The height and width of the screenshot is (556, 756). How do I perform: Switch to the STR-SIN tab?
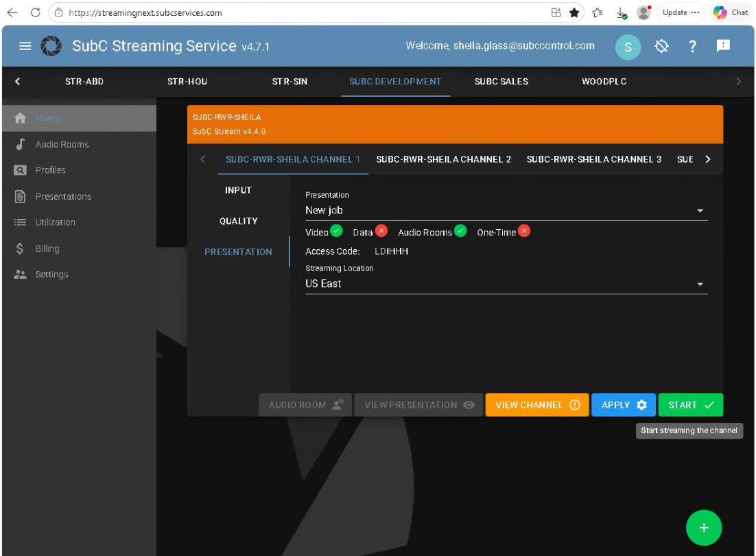(290, 82)
